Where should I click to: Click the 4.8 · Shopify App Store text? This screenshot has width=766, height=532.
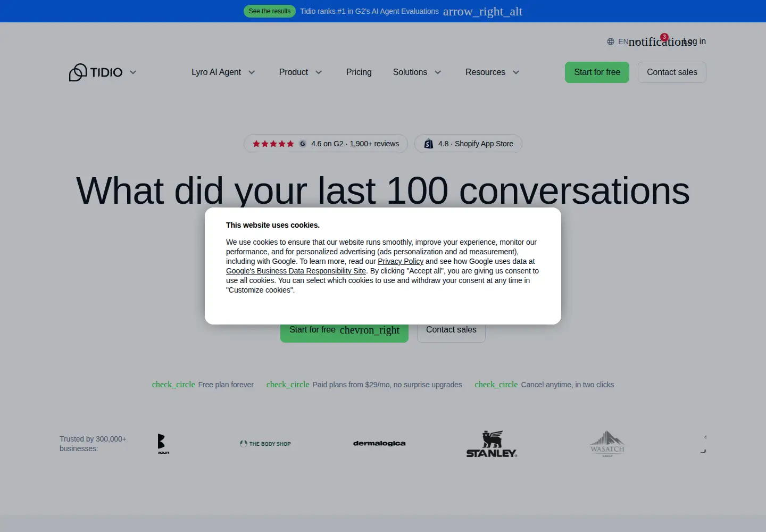coord(476,144)
